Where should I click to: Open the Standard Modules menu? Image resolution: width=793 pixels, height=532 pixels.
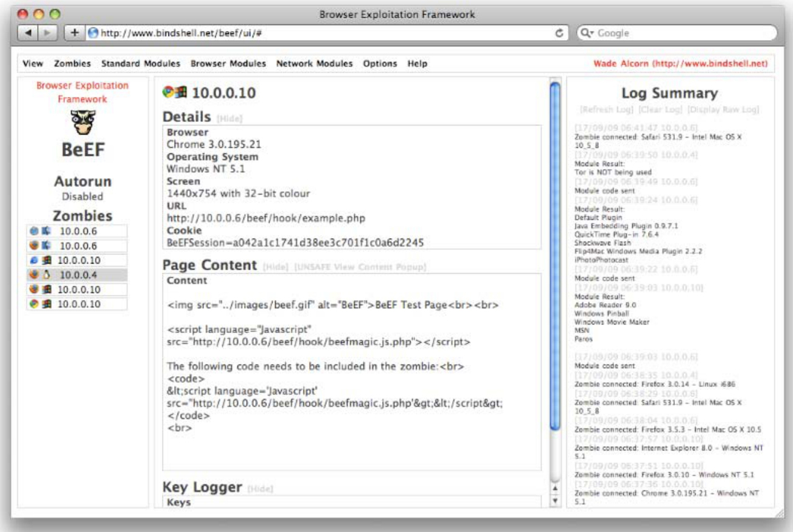[141, 63]
